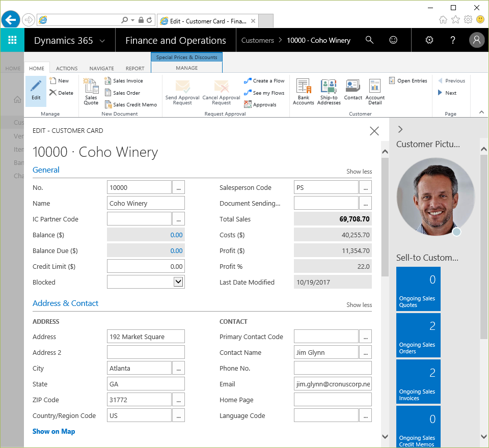Viewport: 489px width, 448px height.
Task: Collapse the ribbon with the up chevron
Action: pos(481,112)
